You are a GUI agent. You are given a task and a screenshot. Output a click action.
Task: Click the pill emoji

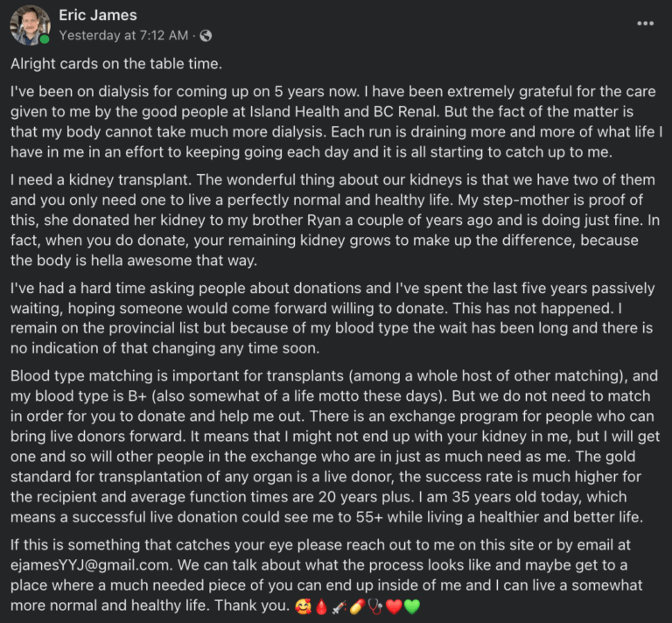(358, 605)
